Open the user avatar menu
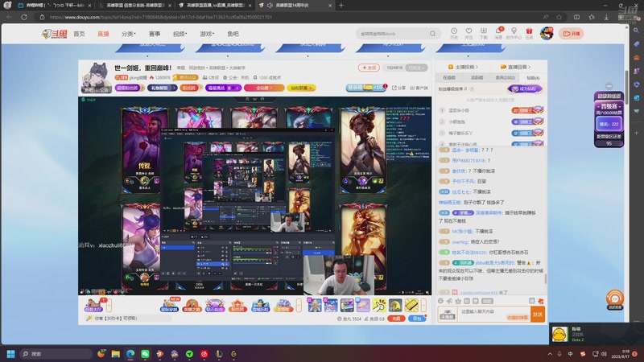This screenshot has height=362, width=644. (x=547, y=33)
